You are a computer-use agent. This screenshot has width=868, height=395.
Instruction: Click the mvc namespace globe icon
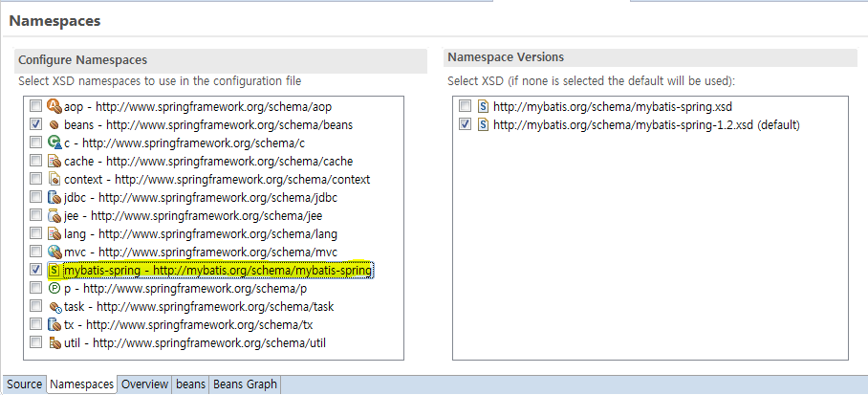(54, 252)
